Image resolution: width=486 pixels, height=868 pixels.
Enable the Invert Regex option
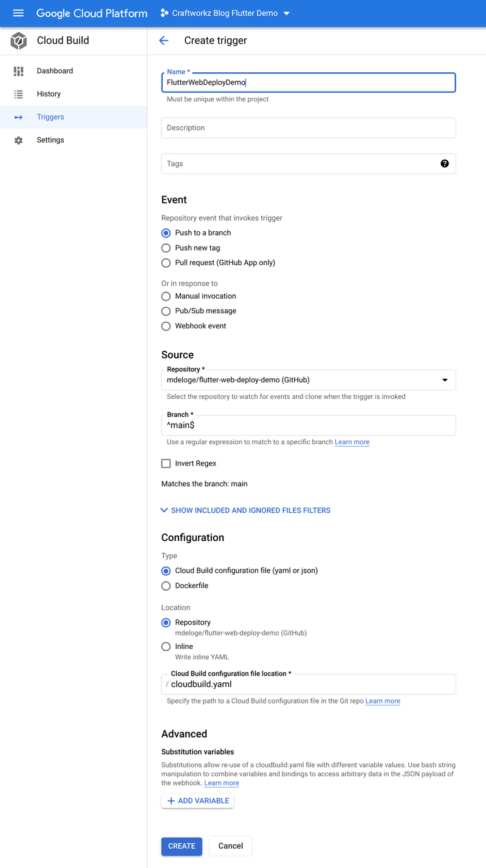[166, 463]
